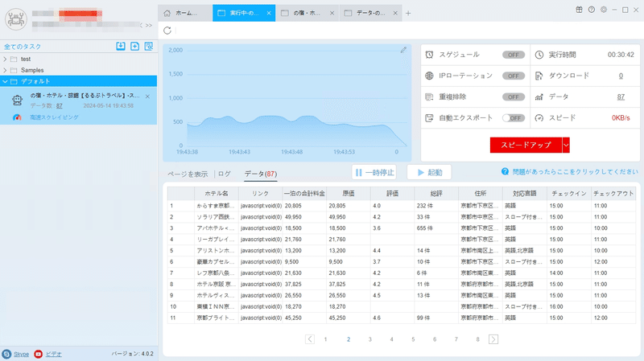
Task: Click the スピードアップ button
Action: [526, 145]
